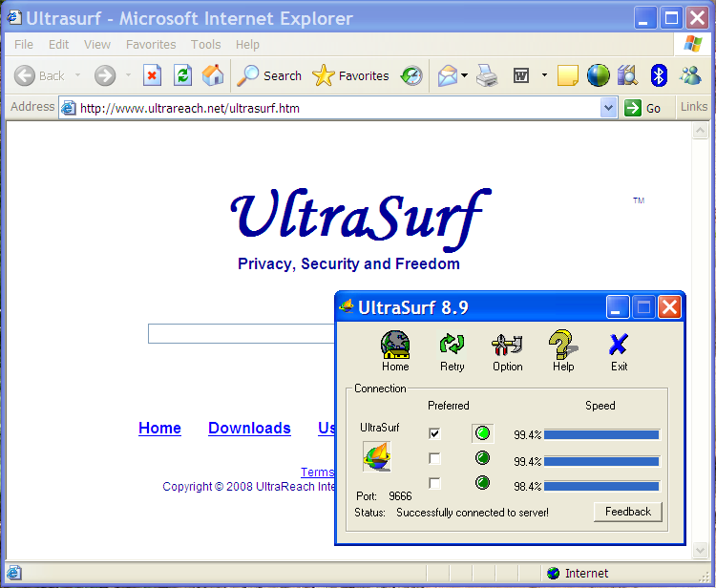Open the Terms link on the page
This screenshot has width=716, height=588.
pos(317,472)
